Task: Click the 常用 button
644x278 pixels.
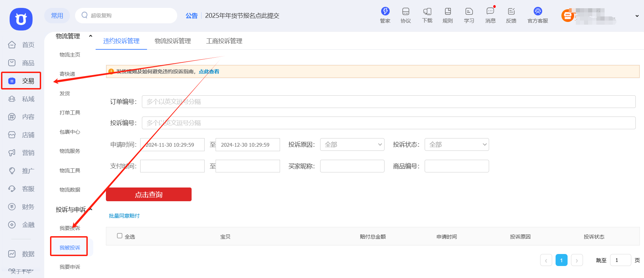Action: coord(57,15)
